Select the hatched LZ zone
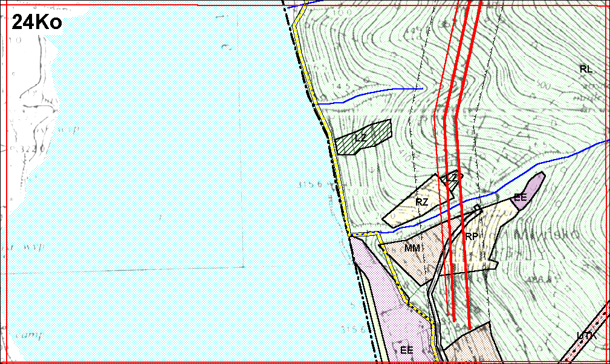Viewport: 610px width, 364px height. click(364, 137)
